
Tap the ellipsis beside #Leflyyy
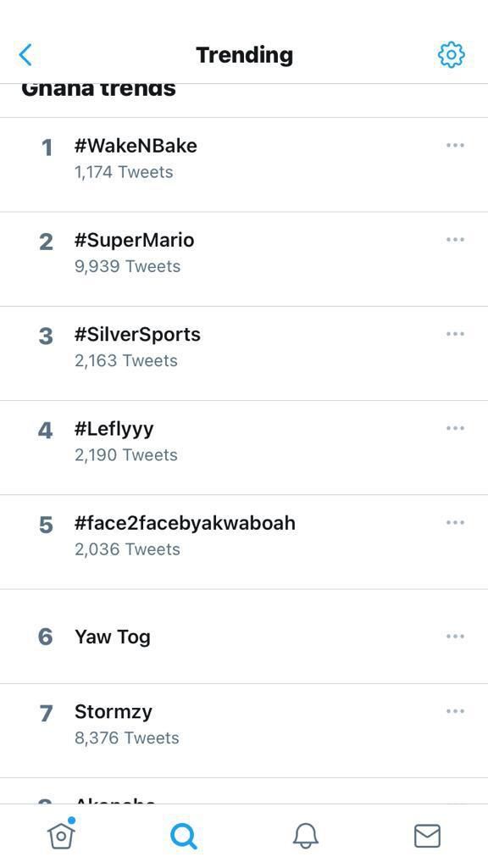[x=455, y=428]
